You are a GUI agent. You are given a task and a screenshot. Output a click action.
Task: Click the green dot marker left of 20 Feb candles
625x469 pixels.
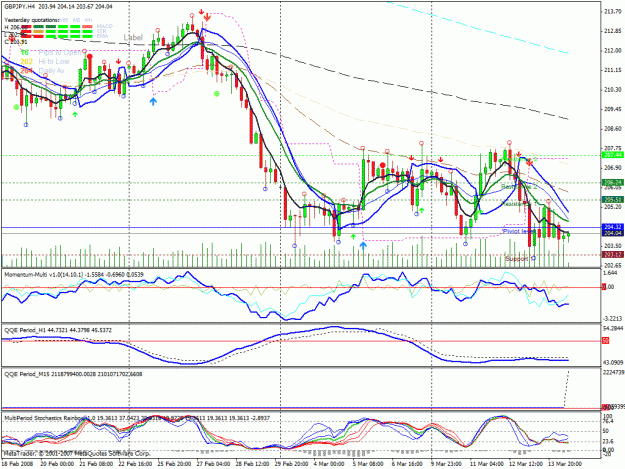[16, 107]
